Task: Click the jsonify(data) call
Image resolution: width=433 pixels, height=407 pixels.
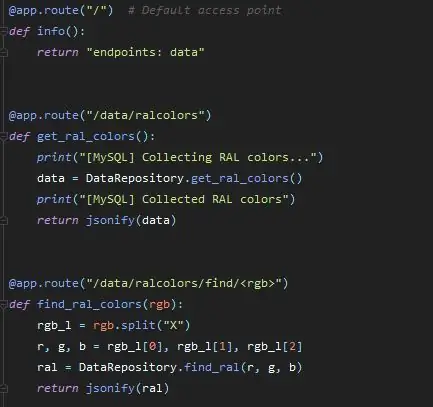Action: (x=131, y=220)
